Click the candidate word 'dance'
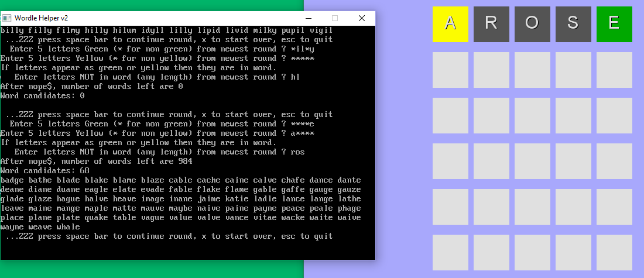Screen dimensions: 644x278 321,180
